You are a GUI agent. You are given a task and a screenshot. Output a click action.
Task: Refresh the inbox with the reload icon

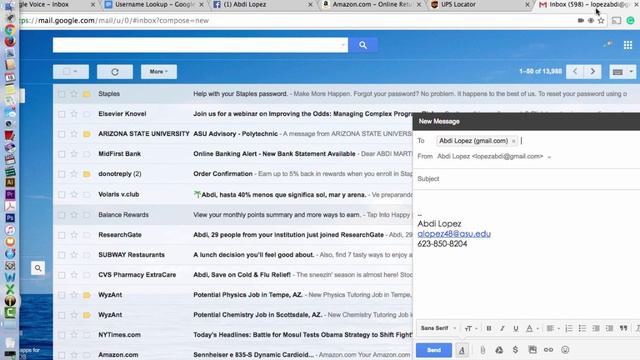pos(115,72)
